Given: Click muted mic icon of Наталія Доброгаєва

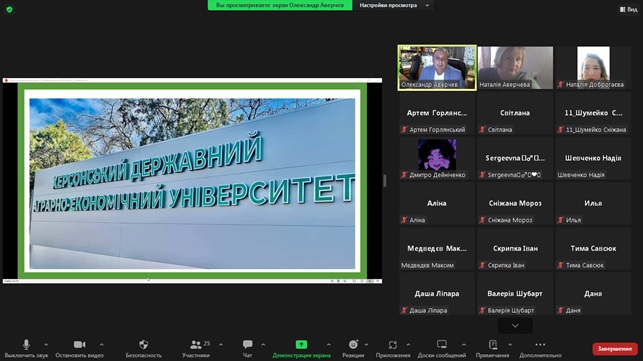Looking at the screenshot, I should [561, 85].
